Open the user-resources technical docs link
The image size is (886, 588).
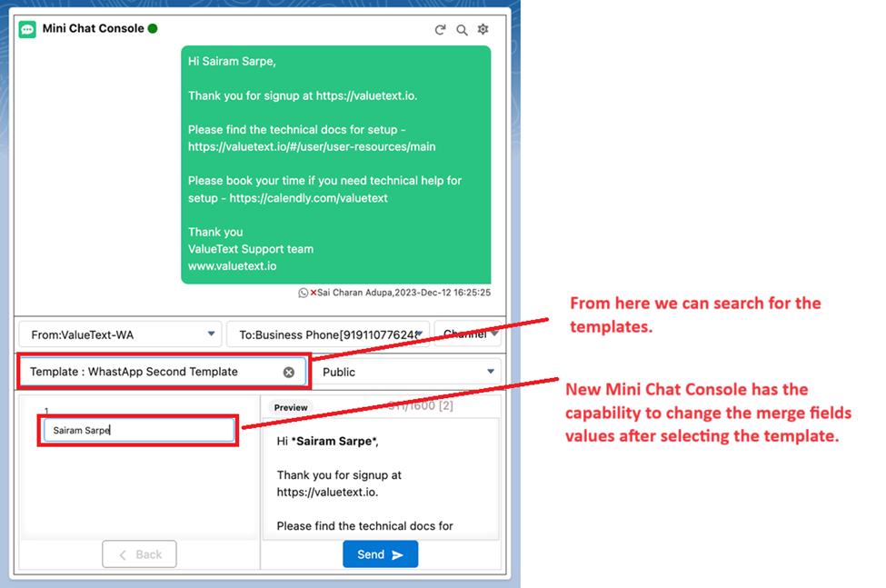312,146
